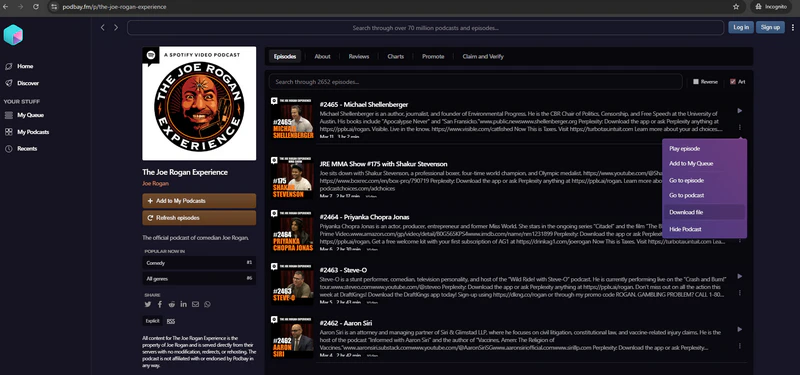Share podcast on Reddit
Image resolution: width=800 pixels, height=375 pixels.
171,305
